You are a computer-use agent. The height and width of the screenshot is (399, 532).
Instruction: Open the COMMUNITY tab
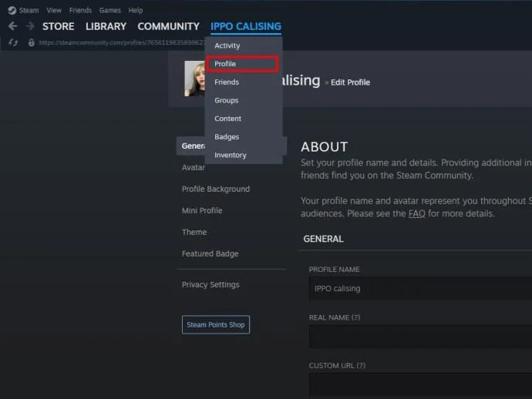(168, 26)
